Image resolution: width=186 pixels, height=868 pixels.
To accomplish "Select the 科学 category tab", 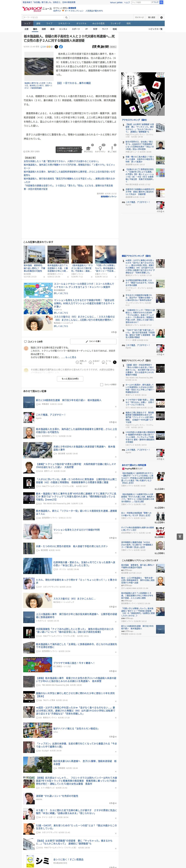I will [x=95, y=29].
